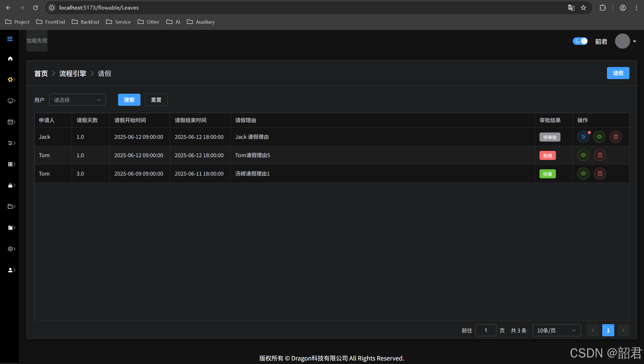Click the 请假 new leave button
This screenshot has width=644, height=364.
618,73
